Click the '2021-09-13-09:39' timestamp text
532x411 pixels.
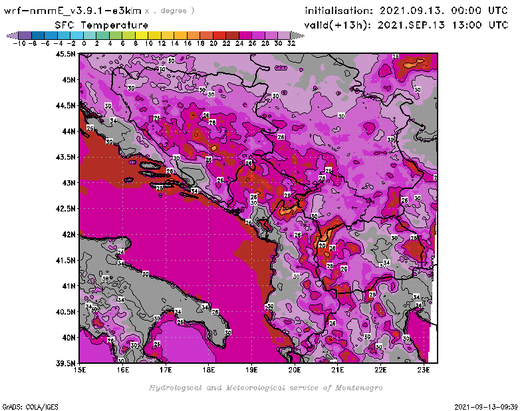[x=486, y=407]
